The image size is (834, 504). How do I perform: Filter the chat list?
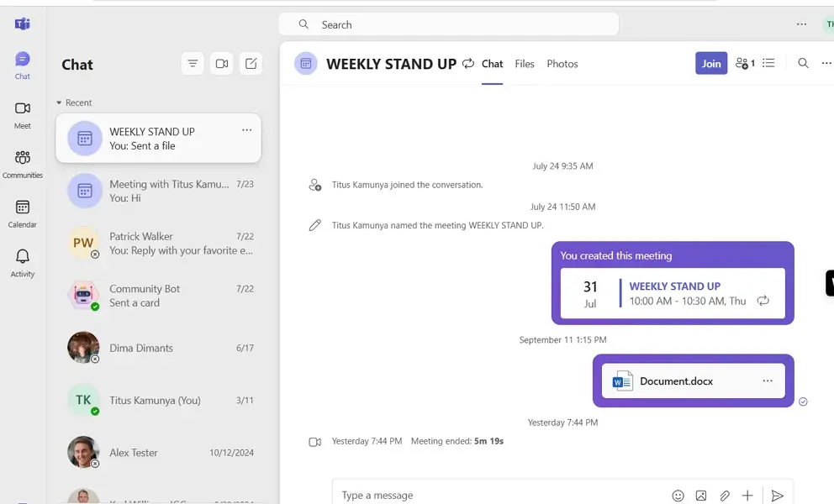tap(193, 63)
